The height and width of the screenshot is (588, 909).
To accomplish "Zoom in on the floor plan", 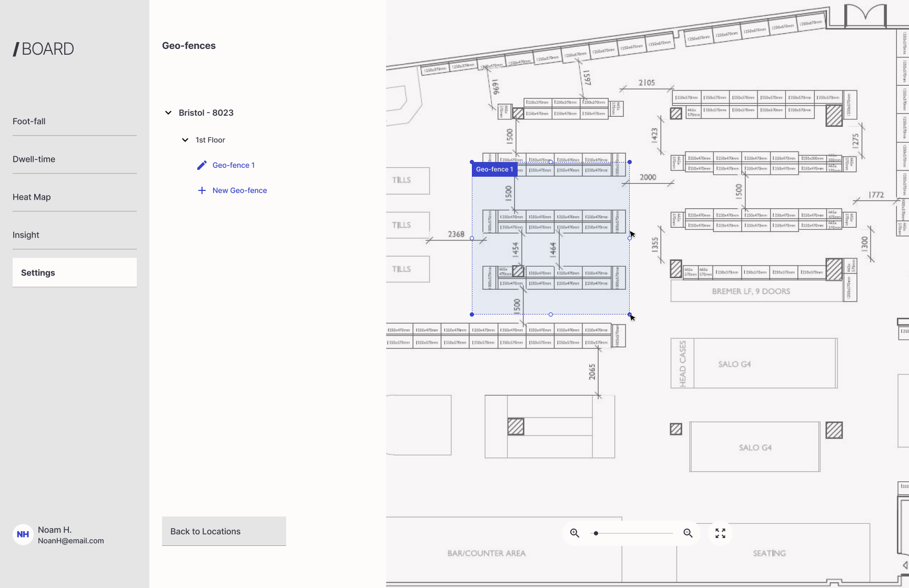I will [575, 533].
